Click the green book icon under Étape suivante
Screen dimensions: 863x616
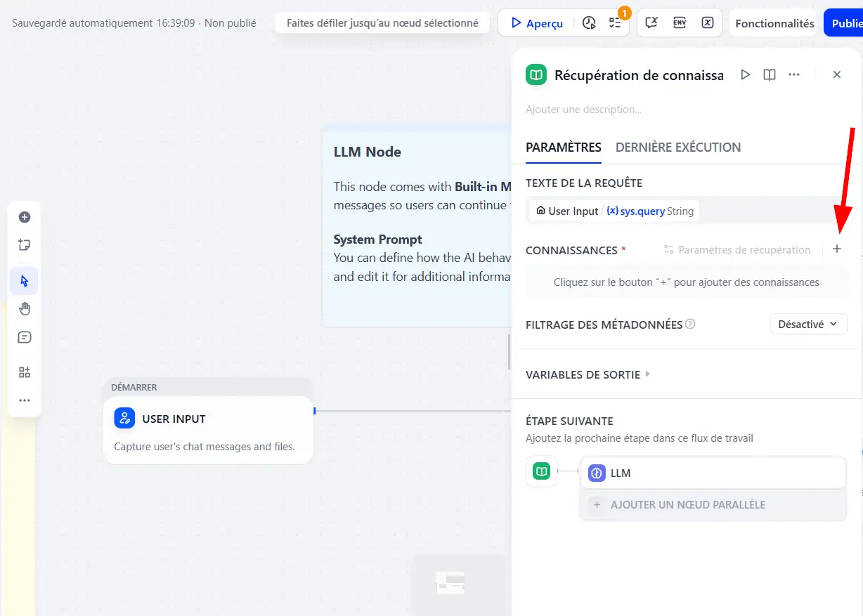point(541,471)
